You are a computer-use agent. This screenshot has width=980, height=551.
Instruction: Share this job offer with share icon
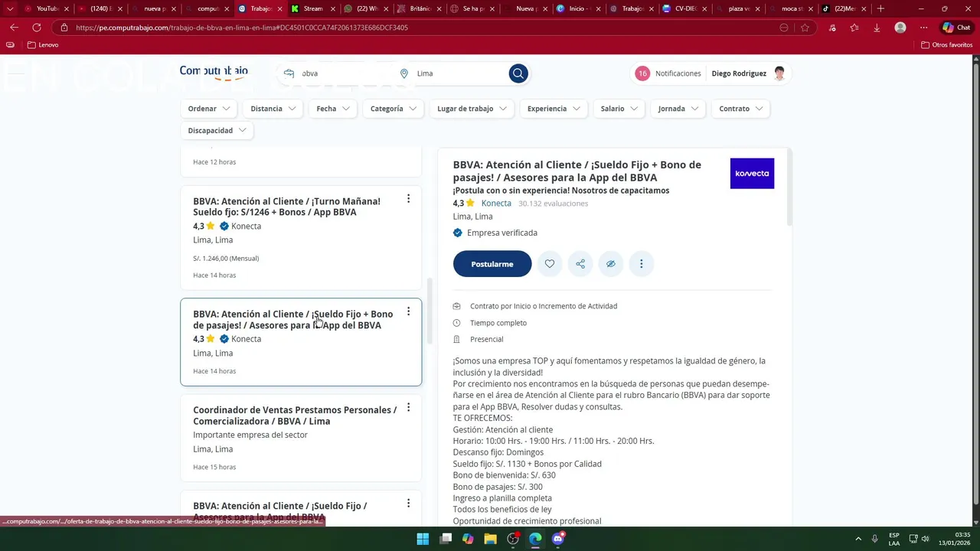(x=580, y=264)
